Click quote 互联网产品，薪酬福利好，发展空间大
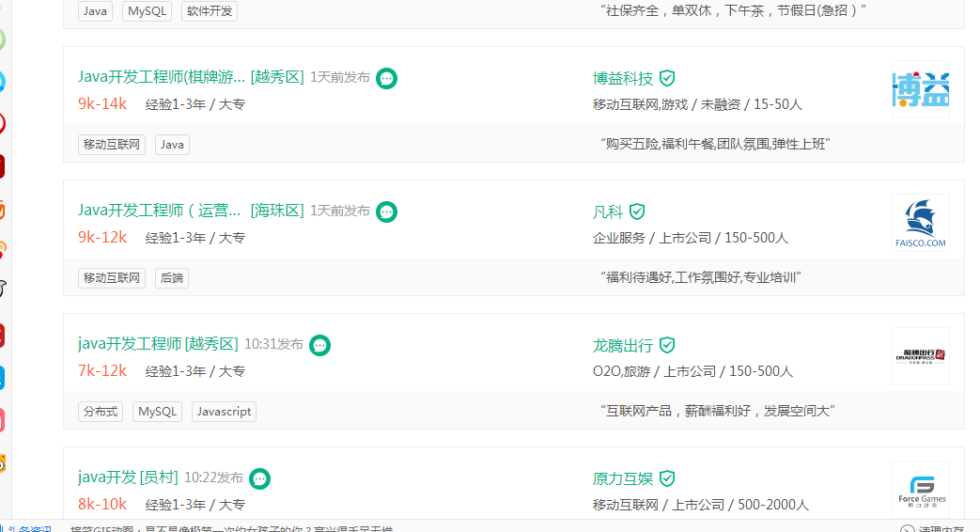 (x=718, y=412)
